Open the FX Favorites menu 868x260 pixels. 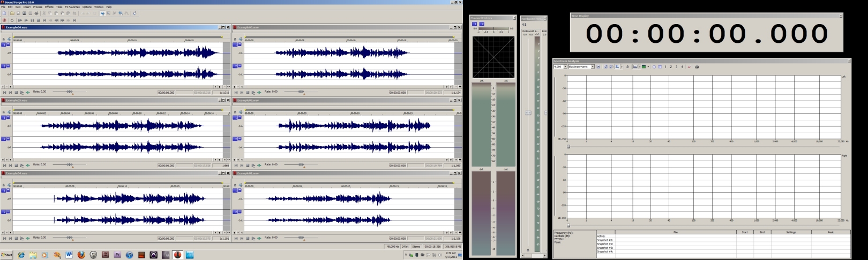[72, 7]
